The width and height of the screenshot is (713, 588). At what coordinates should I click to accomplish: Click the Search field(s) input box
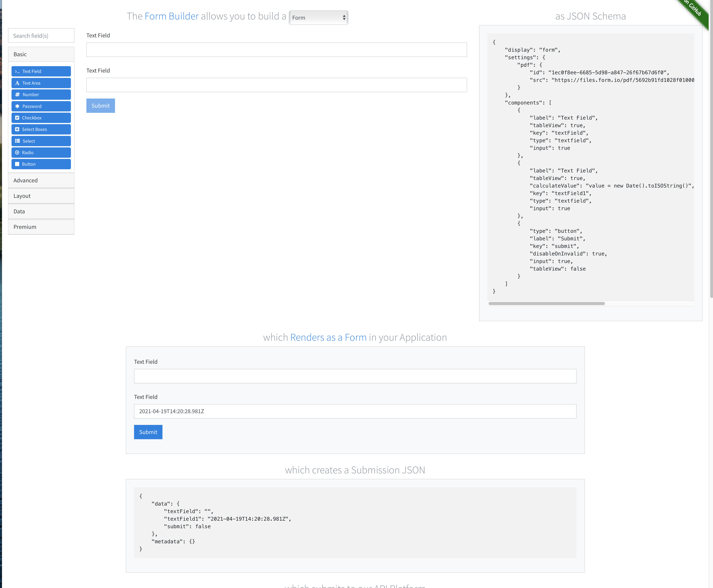coord(41,36)
